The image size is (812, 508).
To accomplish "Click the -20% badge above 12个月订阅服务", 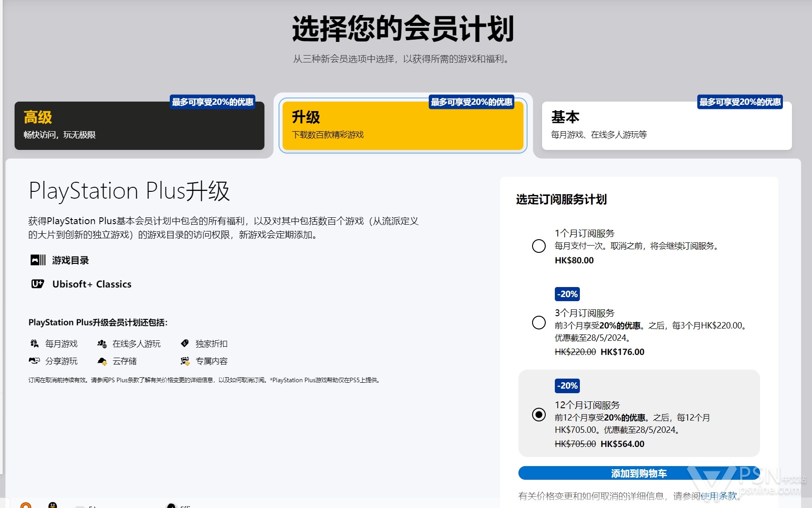I will 567,385.
